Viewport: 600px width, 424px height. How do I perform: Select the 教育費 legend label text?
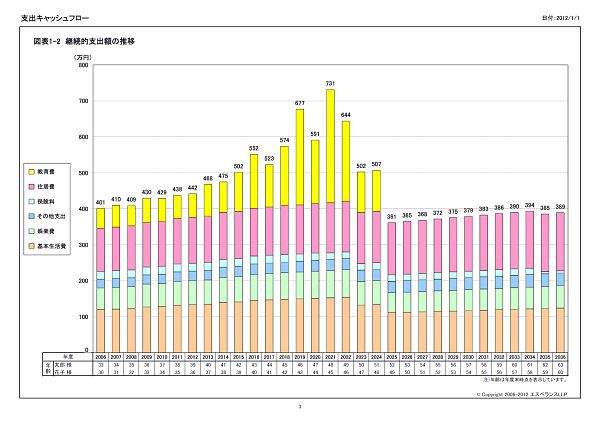coord(46,172)
